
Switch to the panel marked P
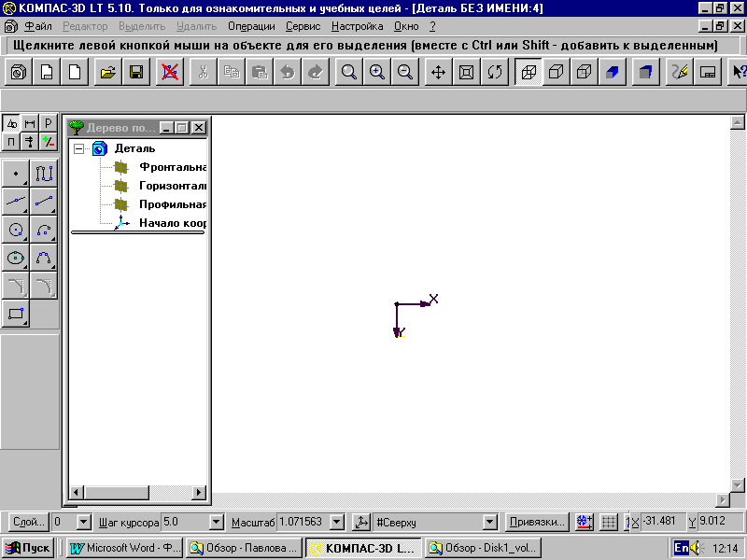(x=49, y=124)
